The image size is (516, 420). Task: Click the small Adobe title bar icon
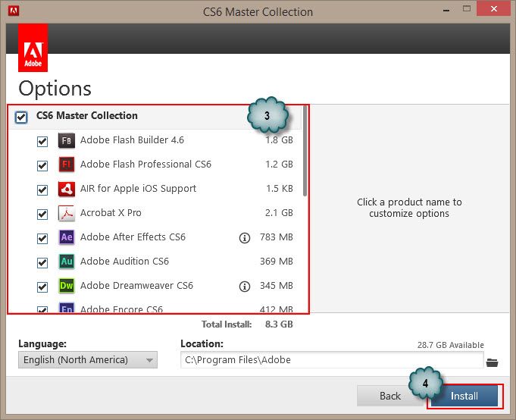pyautogui.click(x=14, y=11)
